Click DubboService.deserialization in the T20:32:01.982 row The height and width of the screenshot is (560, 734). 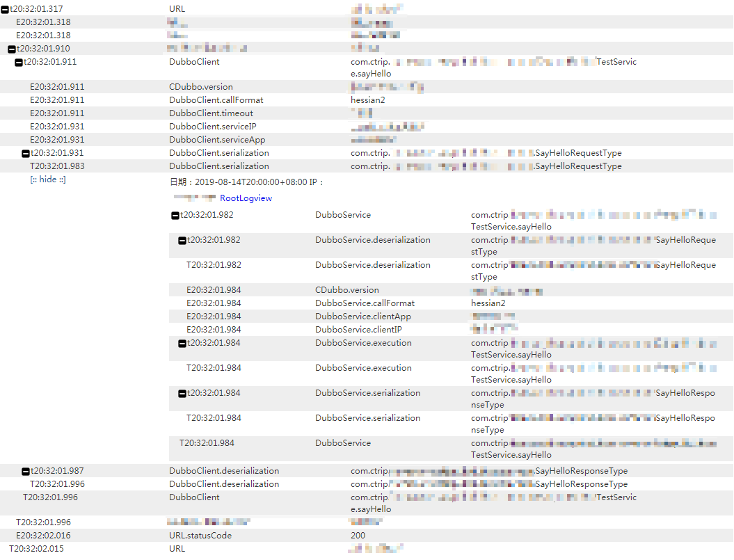373,264
